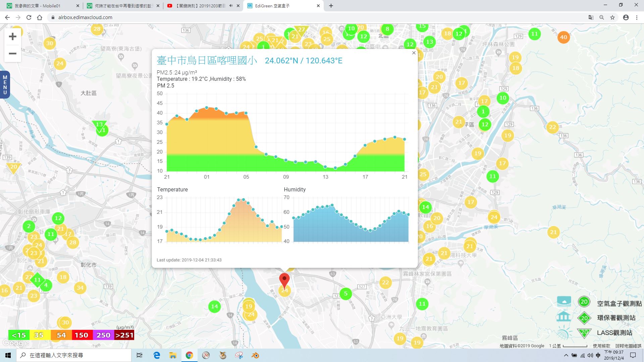Select the orange 40 station marker
The image size is (644, 362).
[563, 37]
